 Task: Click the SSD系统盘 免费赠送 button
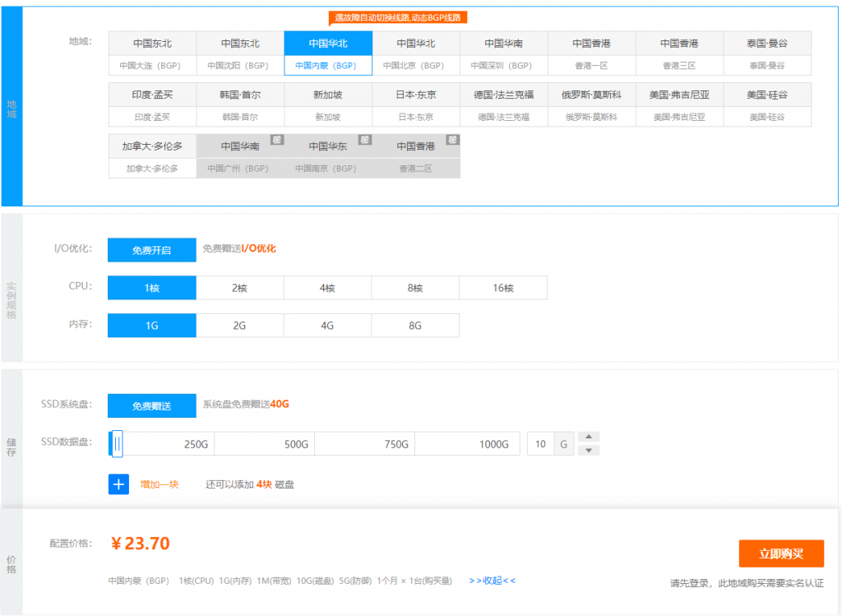click(152, 405)
